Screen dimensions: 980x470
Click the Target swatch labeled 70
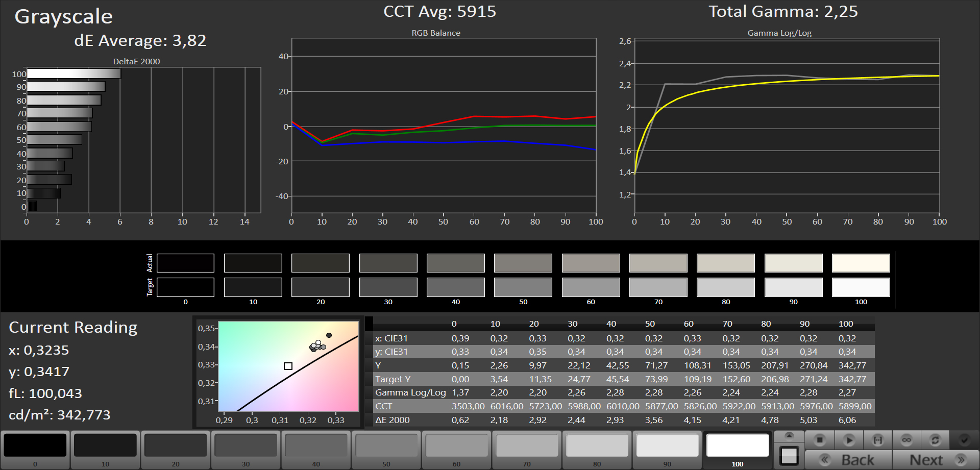[x=658, y=287]
